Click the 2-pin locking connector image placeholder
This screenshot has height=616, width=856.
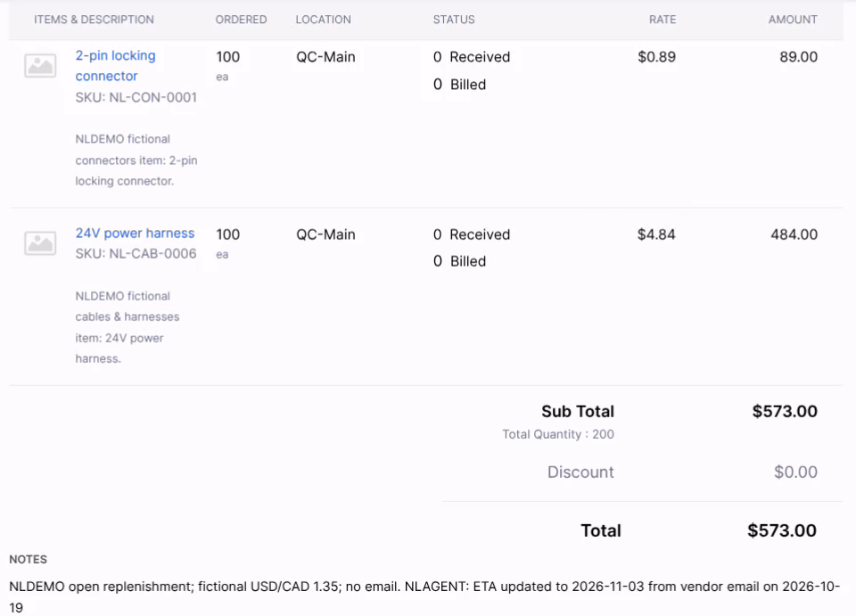coord(40,65)
